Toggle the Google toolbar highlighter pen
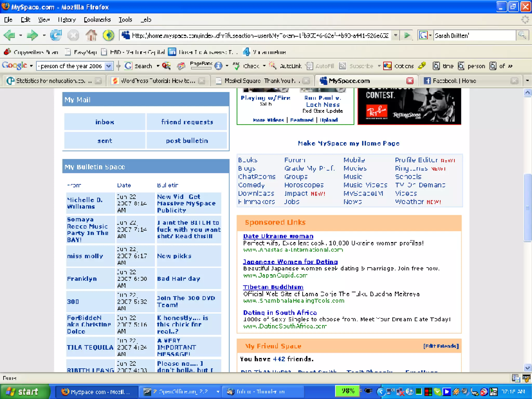 pos(422,66)
